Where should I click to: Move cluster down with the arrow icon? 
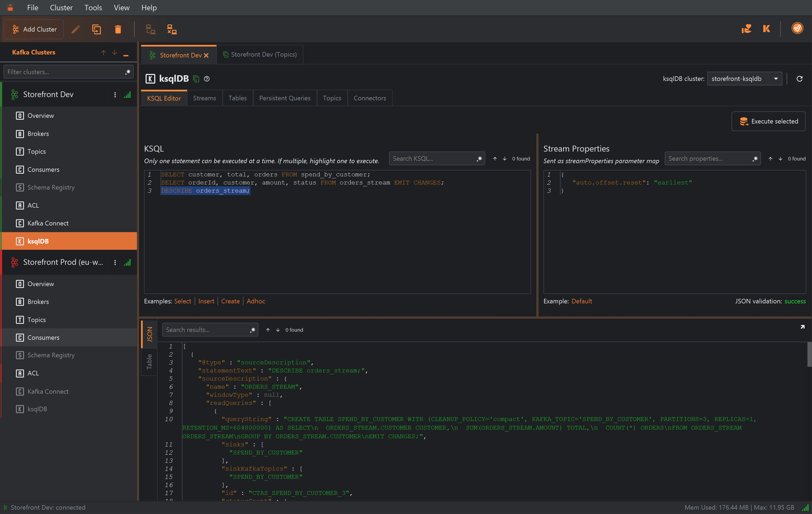click(x=115, y=52)
